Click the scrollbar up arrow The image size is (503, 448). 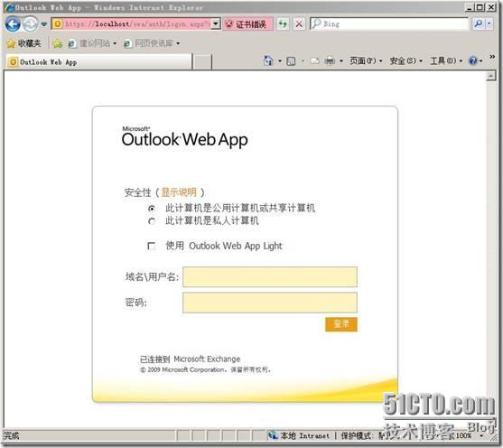point(491,76)
